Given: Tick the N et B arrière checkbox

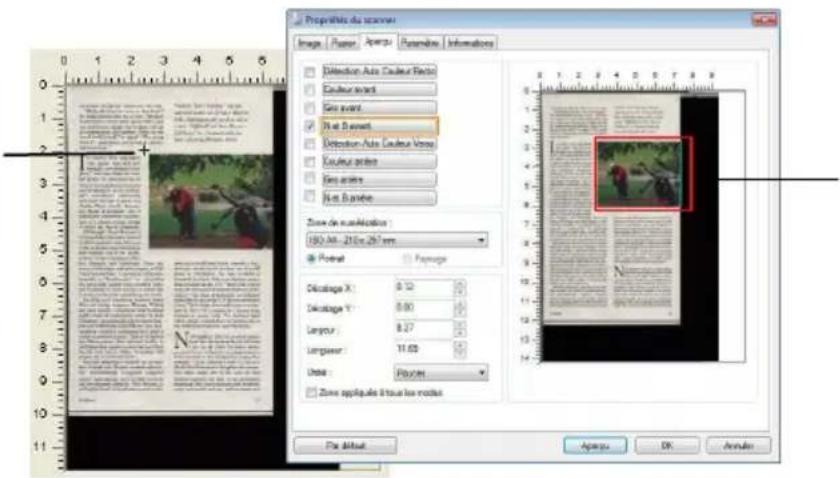Looking at the screenshot, I should (x=310, y=197).
